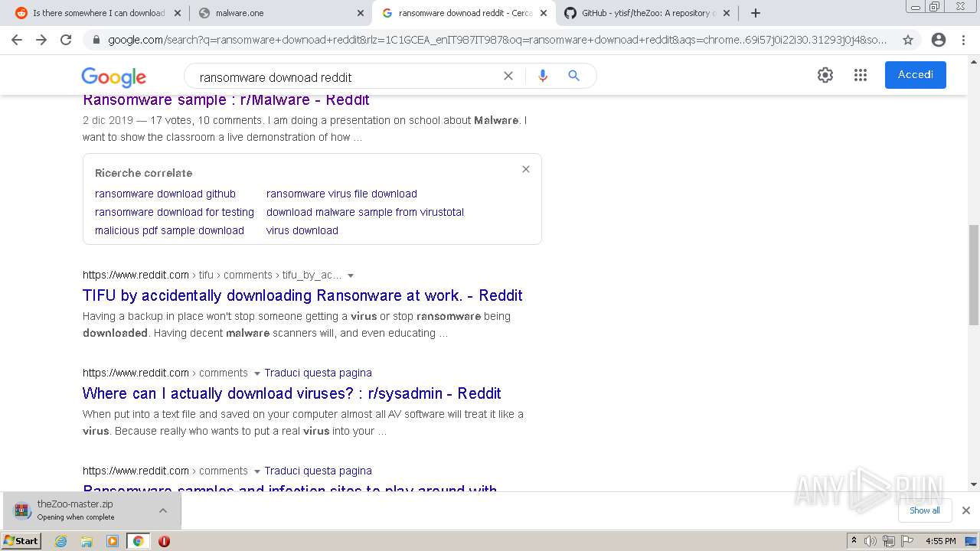Image resolution: width=980 pixels, height=551 pixels.
Task: Open Chrome profile account icon
Action: pos(939,40)
